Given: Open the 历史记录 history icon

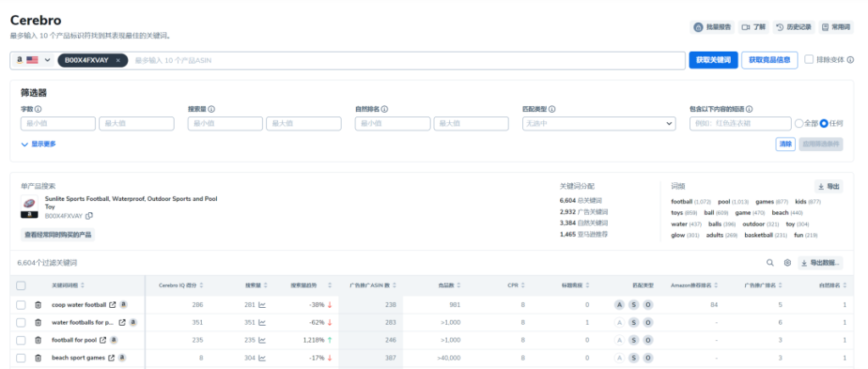Looking at the screenshot, I should 779,27.
